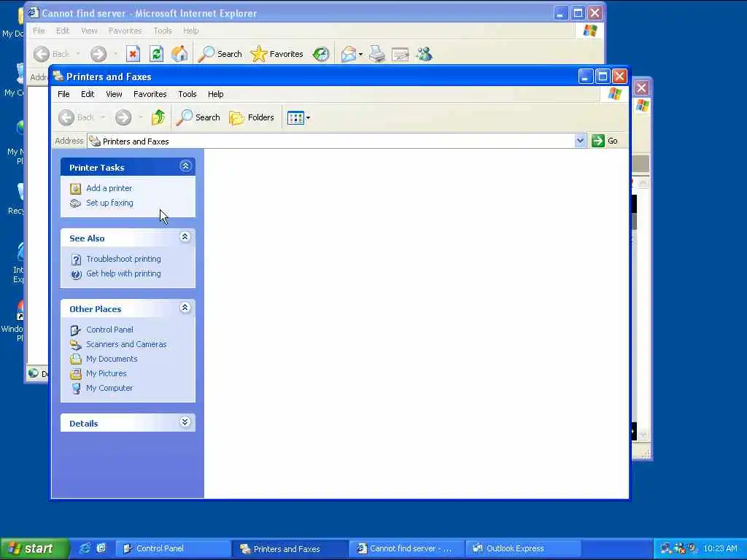Click the Back button in Printers and Faxes
This screenshot has height=560, width=747.
click(x=76, y=117)
